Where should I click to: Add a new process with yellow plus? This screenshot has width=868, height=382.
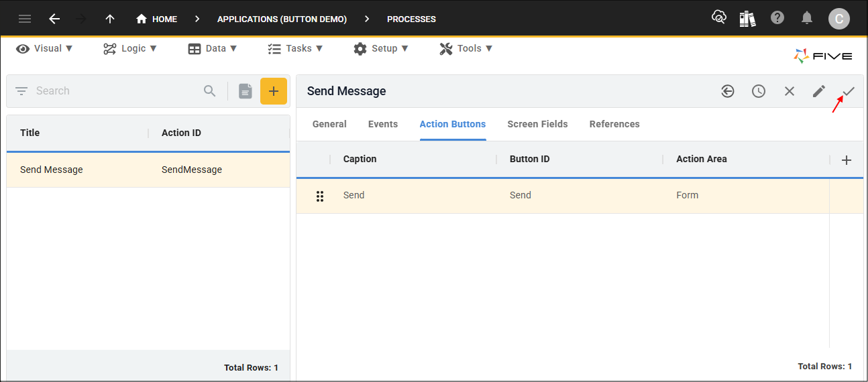click(274, 91)
